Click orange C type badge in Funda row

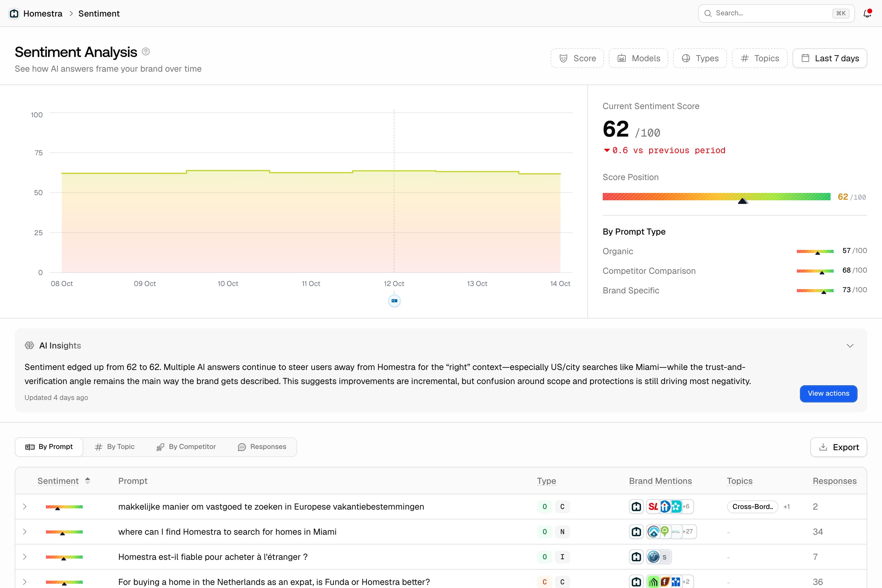[545, 582]
